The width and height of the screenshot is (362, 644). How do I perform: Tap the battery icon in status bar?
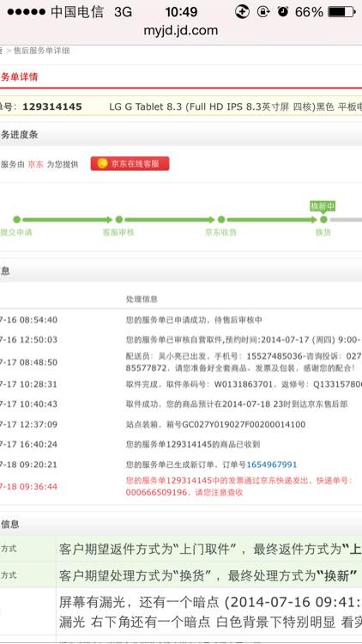(x=341, y=12)
